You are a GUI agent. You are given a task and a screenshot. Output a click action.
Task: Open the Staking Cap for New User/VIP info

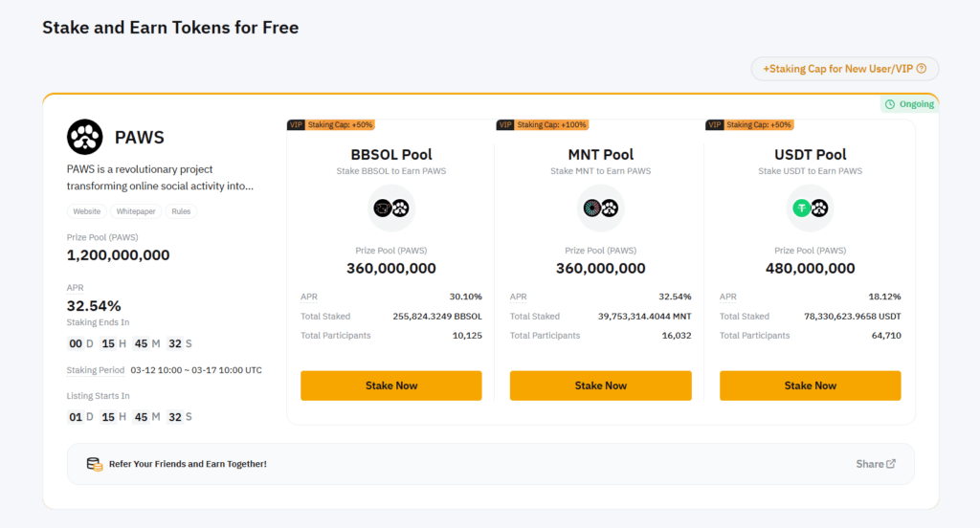[845, 69]
